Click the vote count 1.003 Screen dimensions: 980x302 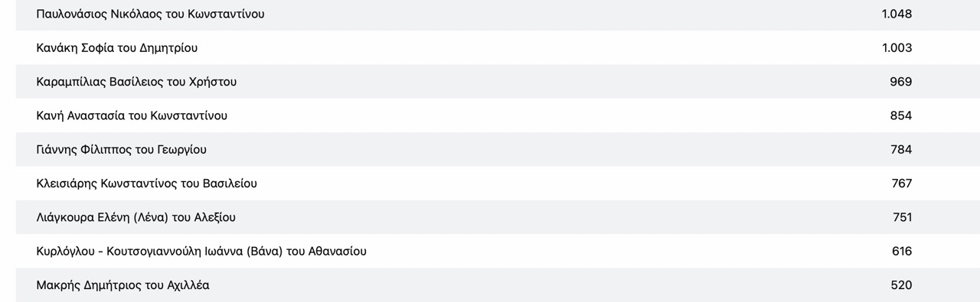897,47
